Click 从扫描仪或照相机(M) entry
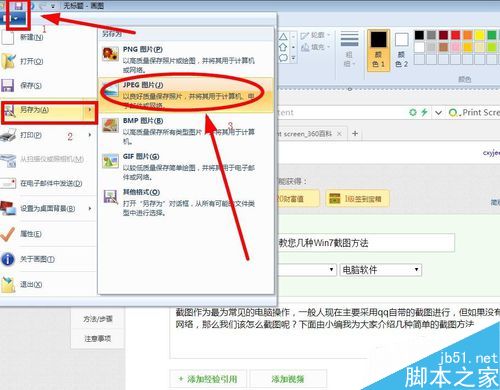Image resolution: width=500 pixels, height=390 pixels. point(48,159)
